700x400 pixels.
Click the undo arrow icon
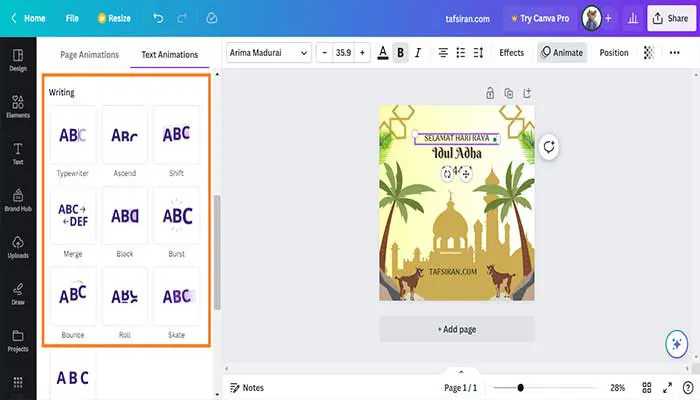click(159, 18)
